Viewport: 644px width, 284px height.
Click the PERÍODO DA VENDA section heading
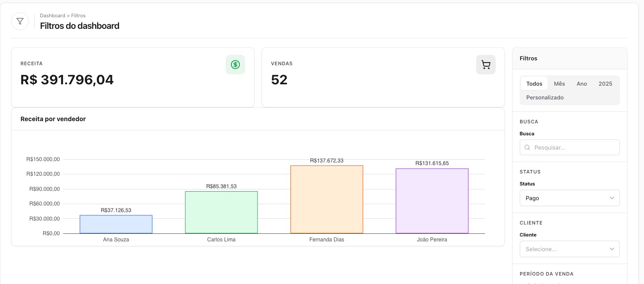click(547, 274)
